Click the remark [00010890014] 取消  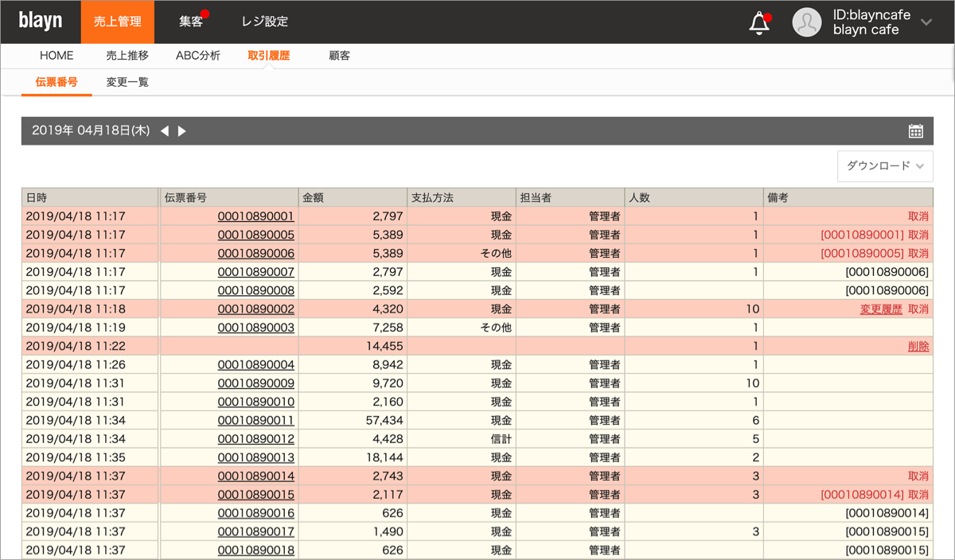[x=875, y=495]
